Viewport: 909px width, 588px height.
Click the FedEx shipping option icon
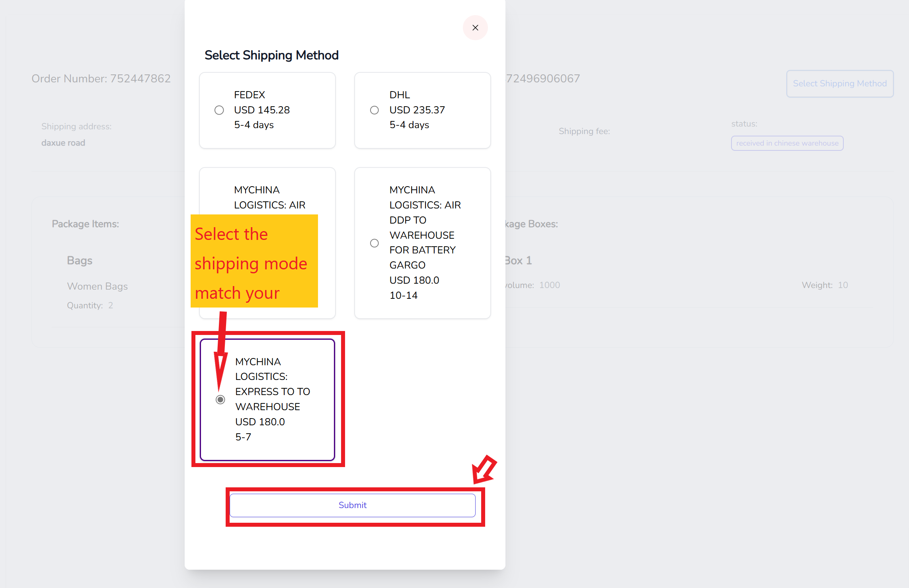218,109
